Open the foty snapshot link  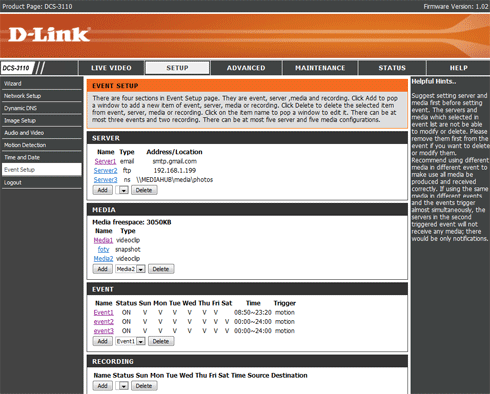tap(103, 249)
